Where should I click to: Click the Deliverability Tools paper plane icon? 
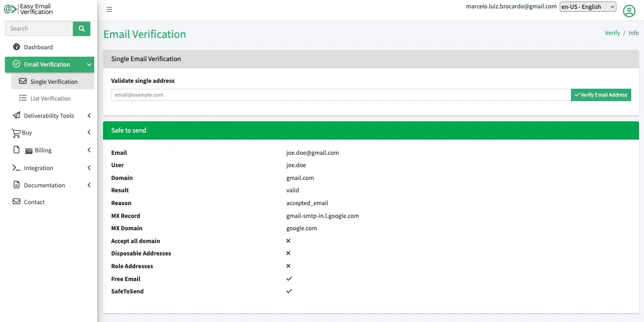[17, 115]
